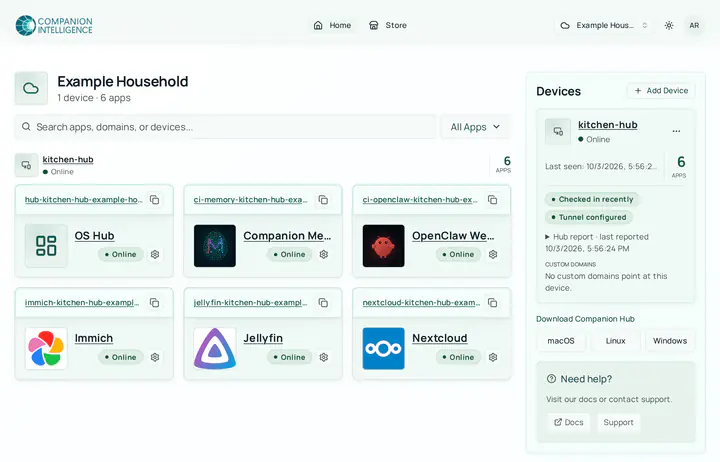The height and width of the screenshot is (462, 720).
Task: Click the OpenClaw red mascot thumbnail
Action: (383, 246)
